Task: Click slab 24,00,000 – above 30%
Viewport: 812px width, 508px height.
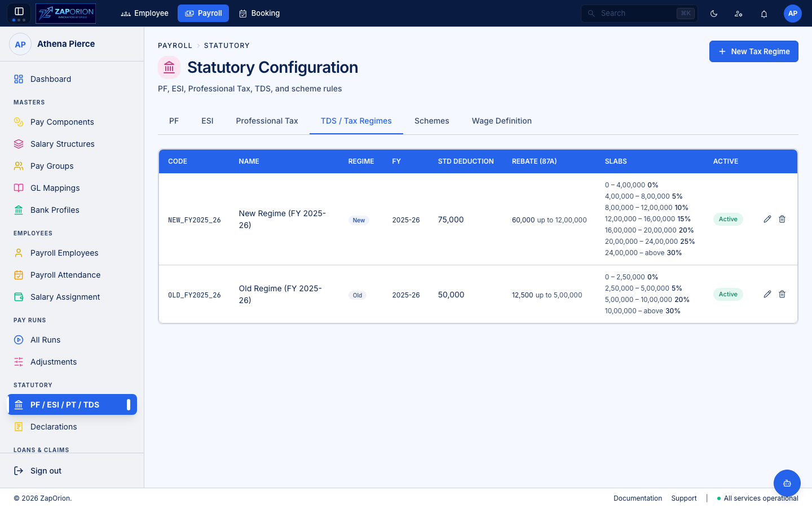Action: point(643,253)
